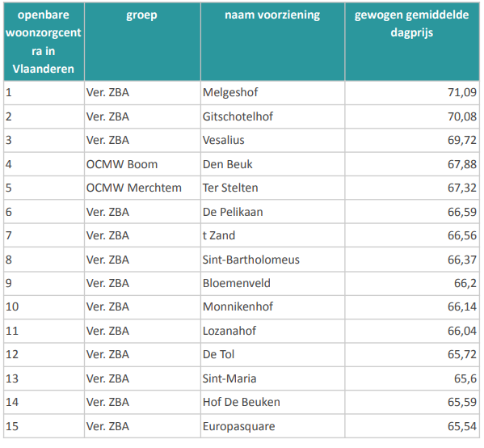Click the 'openbare woonzorgcentra in Vlaanderen' header
484x448 pixels.
point(44,42)
